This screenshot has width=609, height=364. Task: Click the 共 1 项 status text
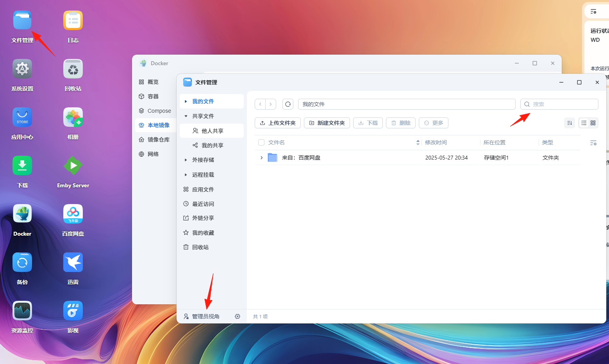click(260, 317)
